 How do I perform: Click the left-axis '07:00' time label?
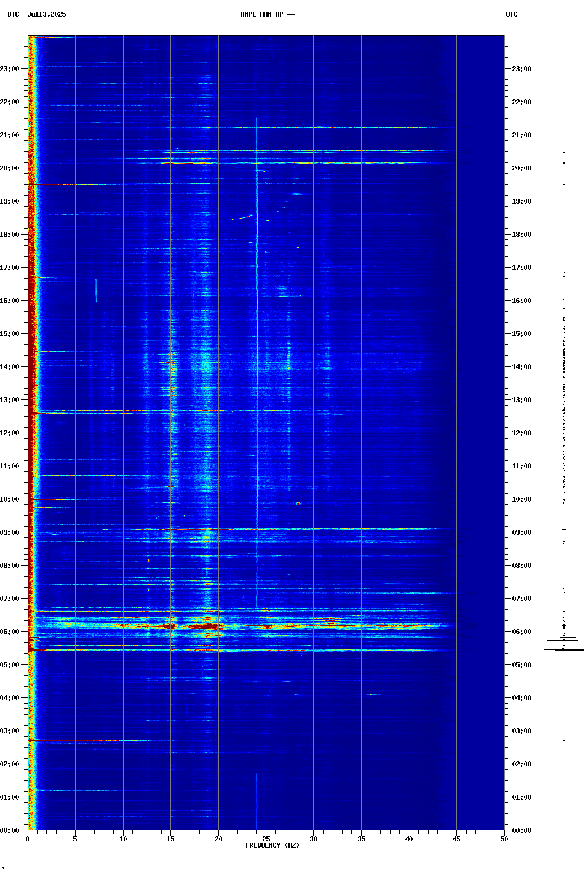coord(9,599)
